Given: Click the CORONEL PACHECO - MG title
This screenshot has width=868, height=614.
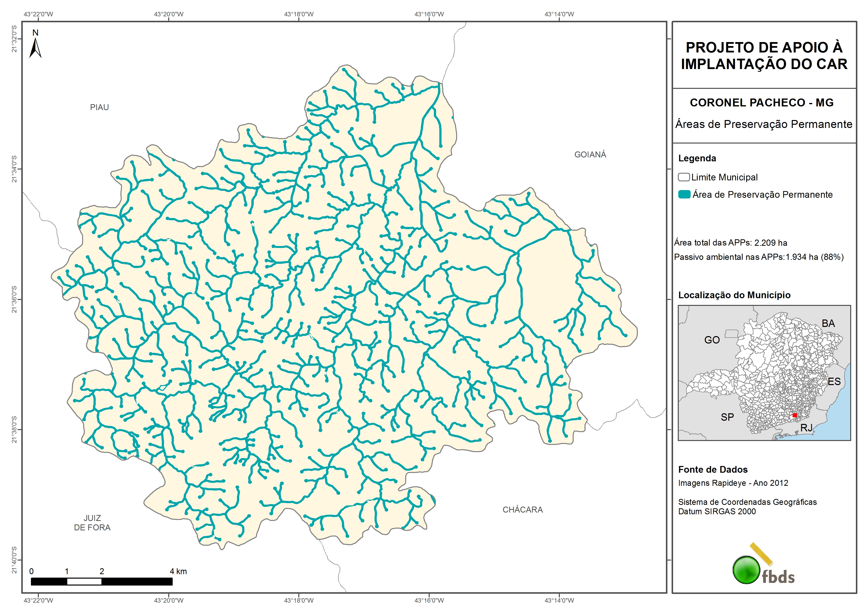Looking at the screenshot, I should click(x=761, y=102).
